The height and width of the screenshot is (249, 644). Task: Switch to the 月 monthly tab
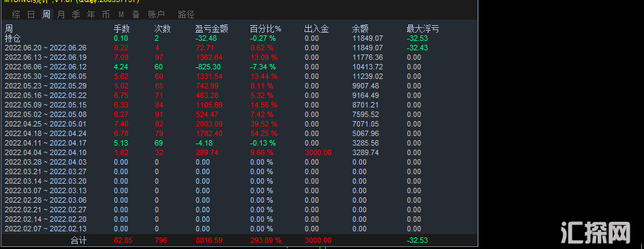point(61,15)
